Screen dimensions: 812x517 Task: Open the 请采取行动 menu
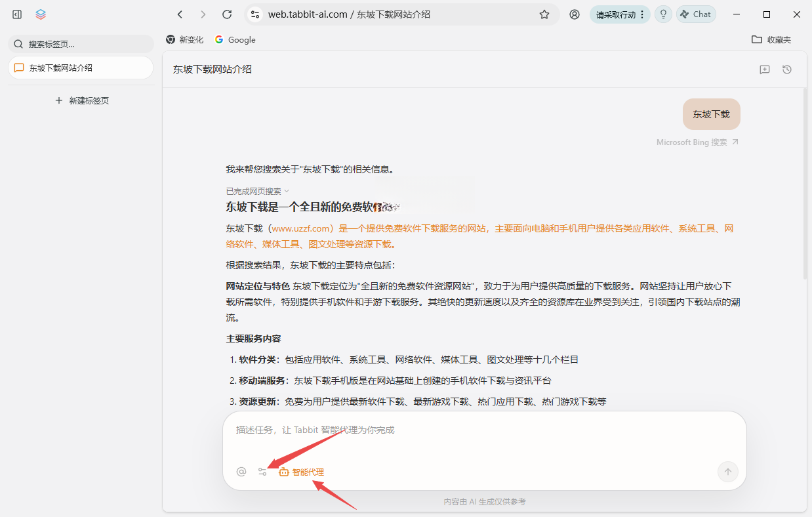tap(620, 14)
